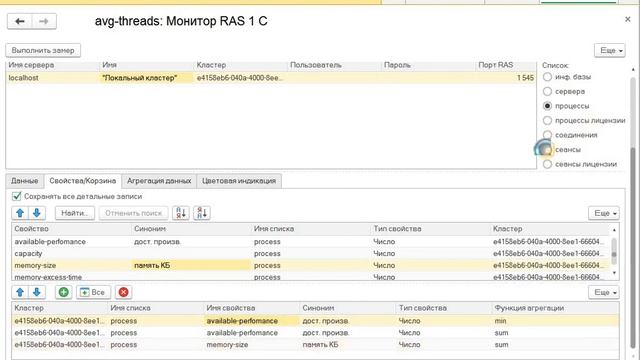Click Кластер header in servers table
This screenshot has height=360, width=640.
241,65
